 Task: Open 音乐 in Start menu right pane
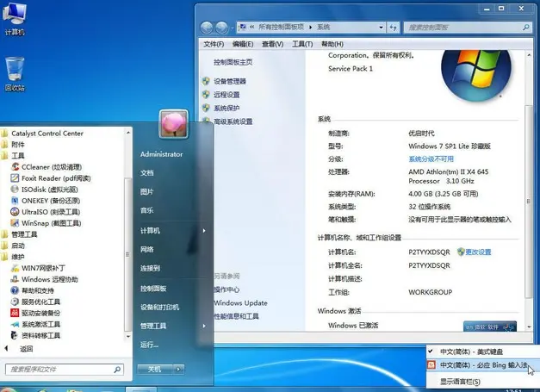click(x=147, y=210)
